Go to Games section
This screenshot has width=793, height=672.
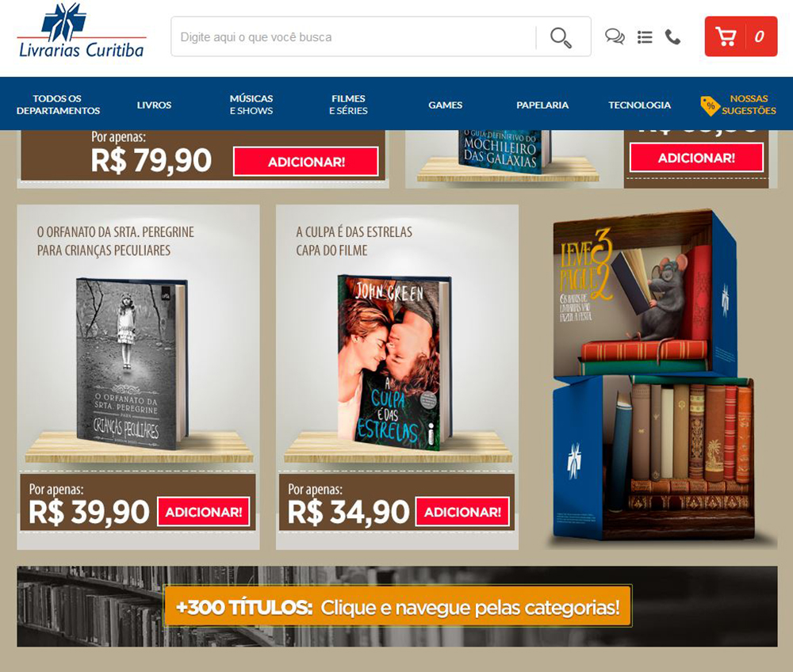(x=445, y=105)
